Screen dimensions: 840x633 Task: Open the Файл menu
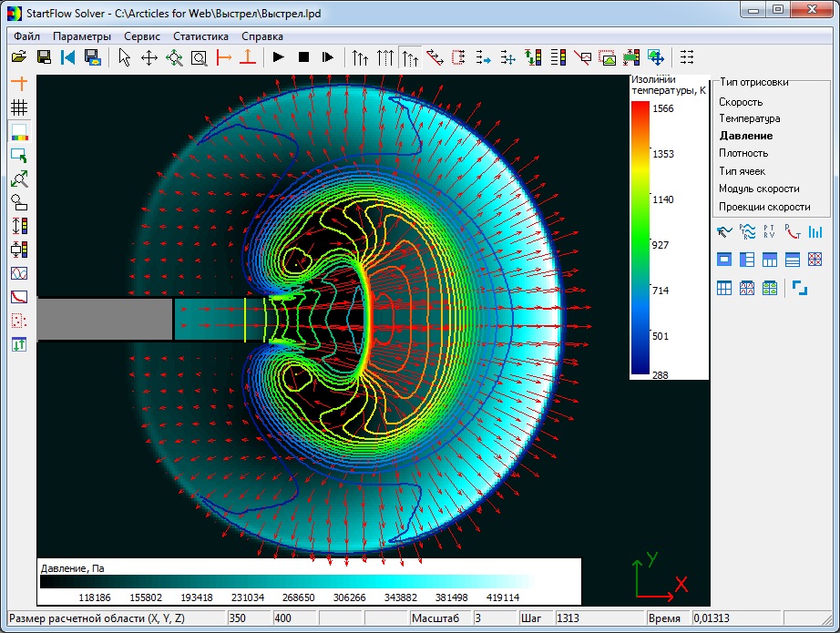(x=26, y=36)
